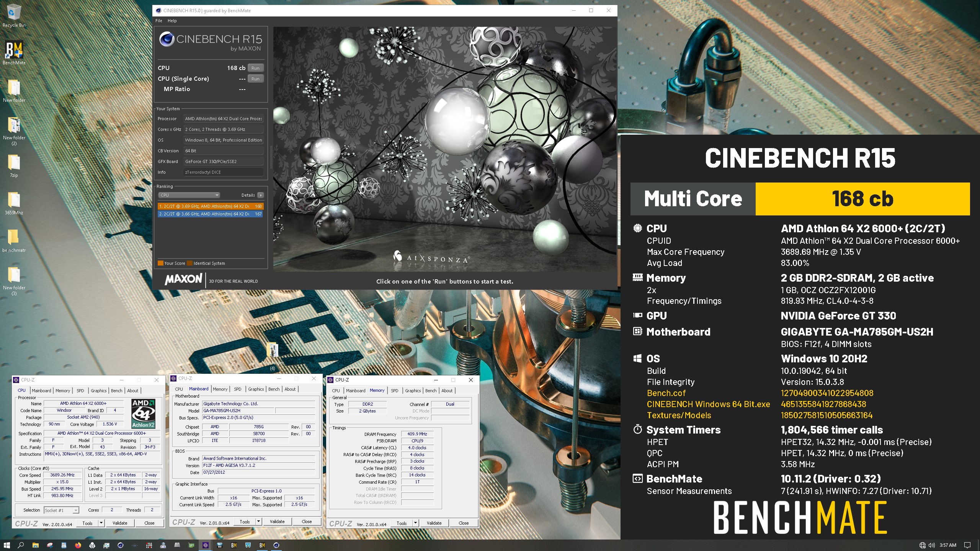Open taskbar Search
Screen dimensions: 980x551
[x=21, y=545]
